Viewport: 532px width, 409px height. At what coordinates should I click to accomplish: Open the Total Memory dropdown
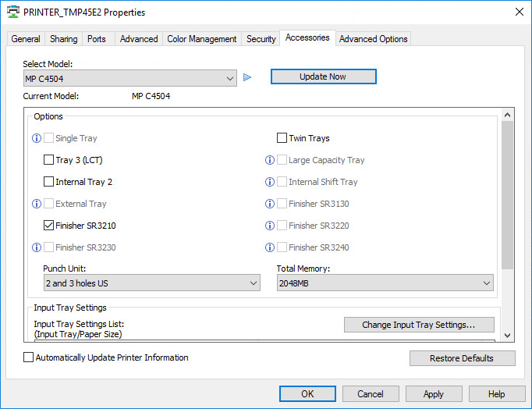click(385, 283)
